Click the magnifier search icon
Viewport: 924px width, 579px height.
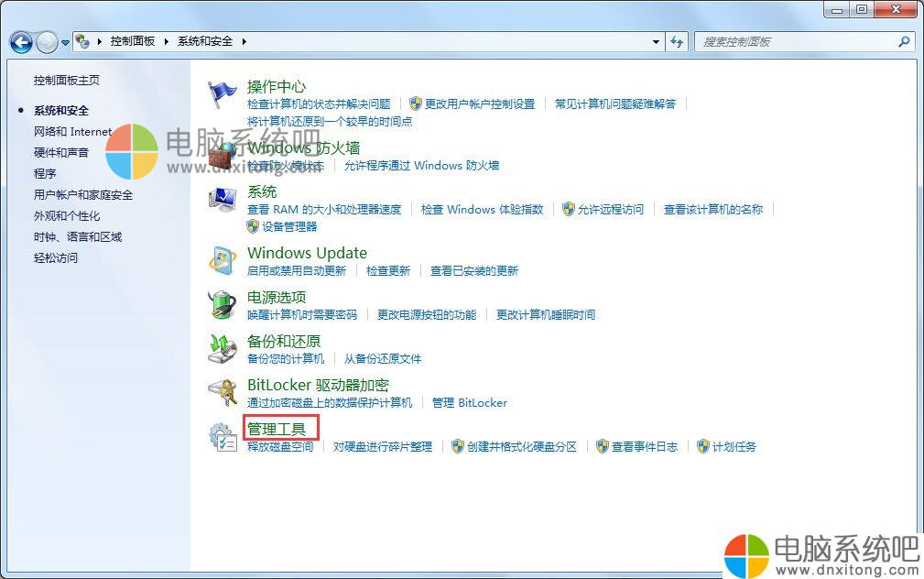[904, 41]
